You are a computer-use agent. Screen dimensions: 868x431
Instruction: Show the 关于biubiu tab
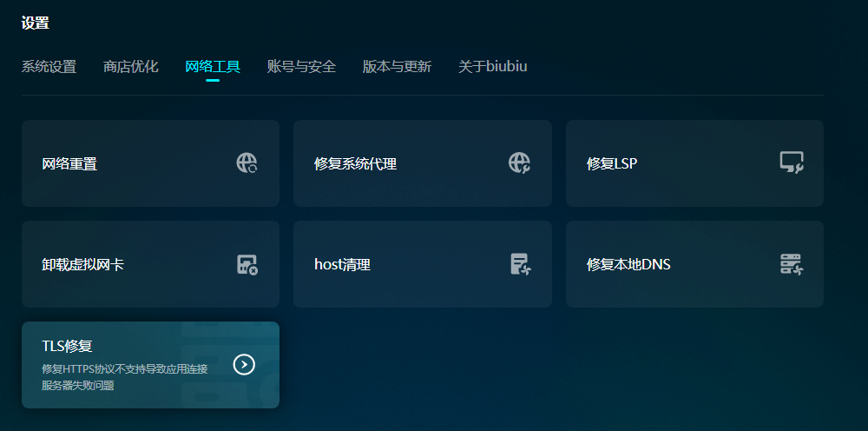click(492, 67)
